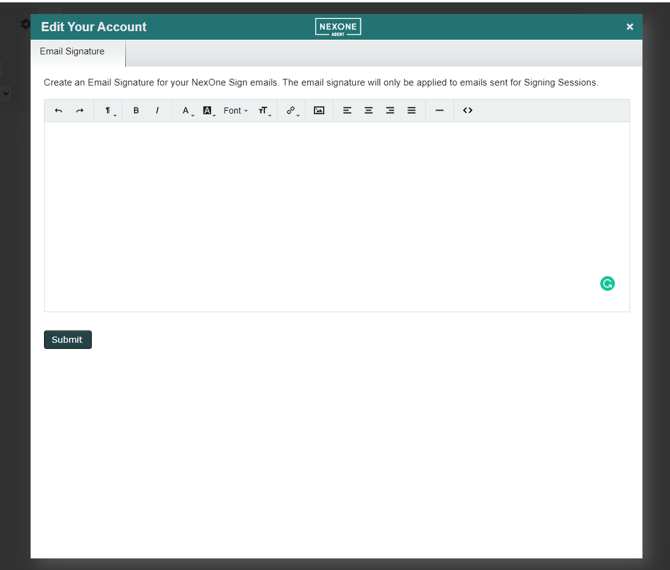
Task: Justify the signature text
Action: 411,111
